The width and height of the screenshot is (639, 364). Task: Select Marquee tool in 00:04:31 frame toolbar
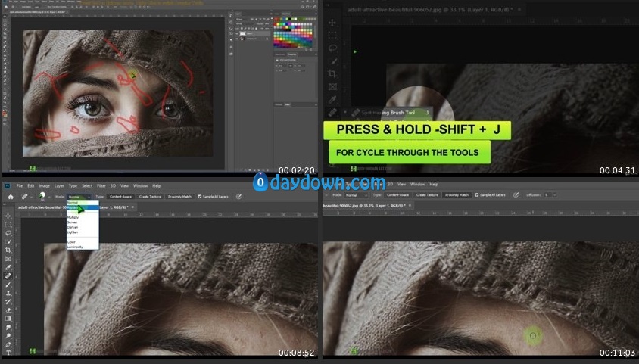332,36
